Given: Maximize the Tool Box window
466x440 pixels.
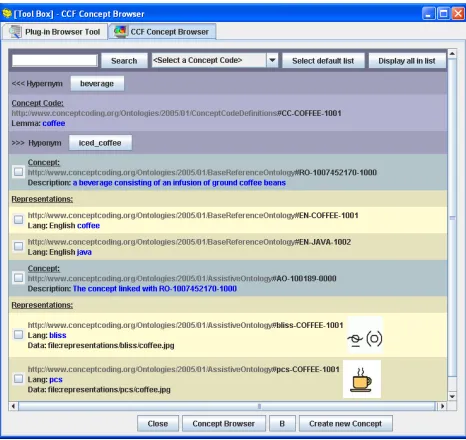Looking at the screenshot, I should [443, 14].
